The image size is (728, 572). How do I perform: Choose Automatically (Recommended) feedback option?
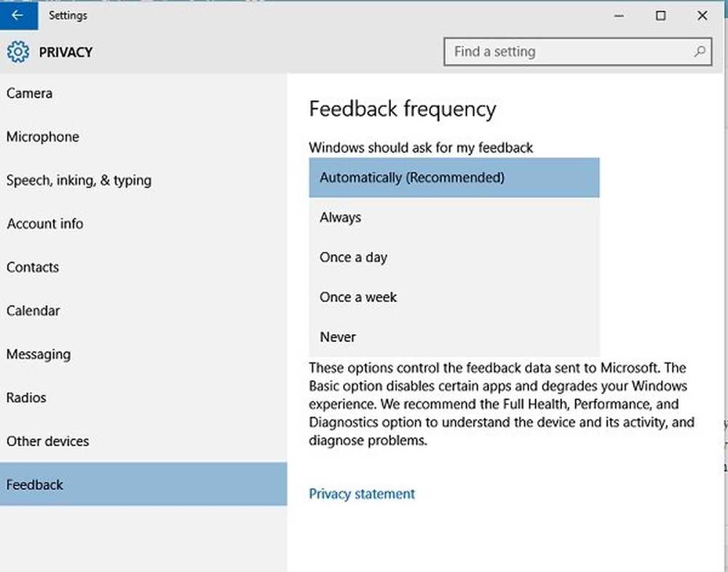[454, 178]
